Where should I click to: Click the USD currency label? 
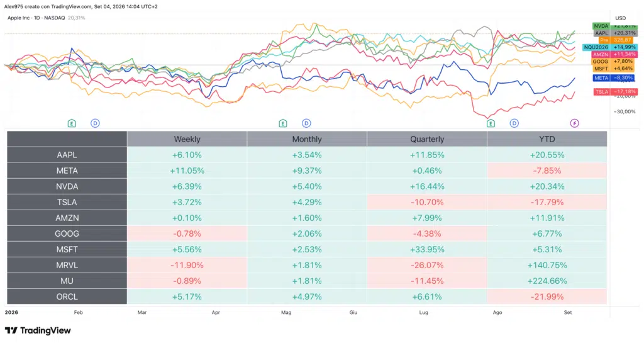(x=620, y=18)
